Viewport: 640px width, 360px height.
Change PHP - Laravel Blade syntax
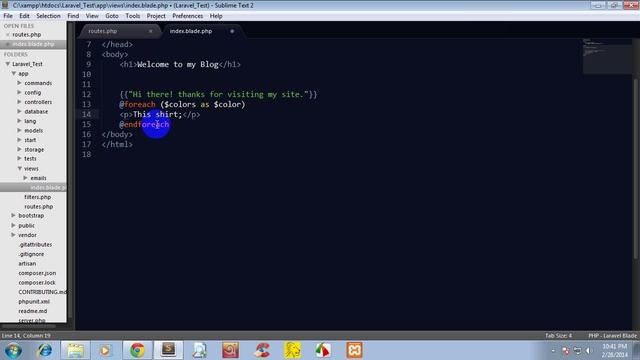[x=612, y=336]
